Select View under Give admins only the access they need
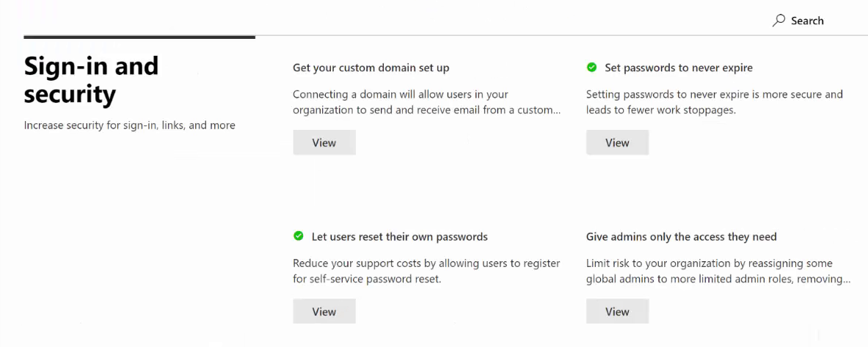 pos(617,312)
